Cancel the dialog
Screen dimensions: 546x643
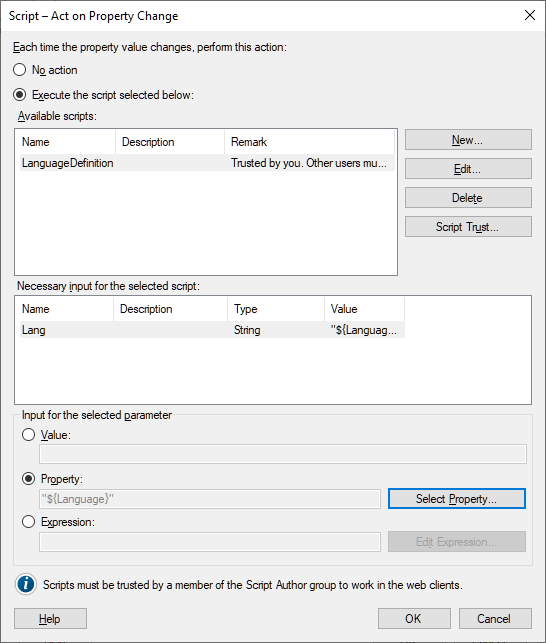pyautogui.click(x=495, y=618)
